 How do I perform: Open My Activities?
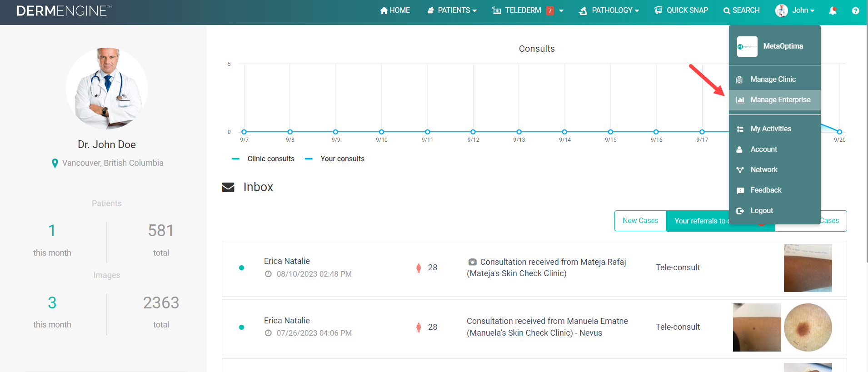click(775, 129)
